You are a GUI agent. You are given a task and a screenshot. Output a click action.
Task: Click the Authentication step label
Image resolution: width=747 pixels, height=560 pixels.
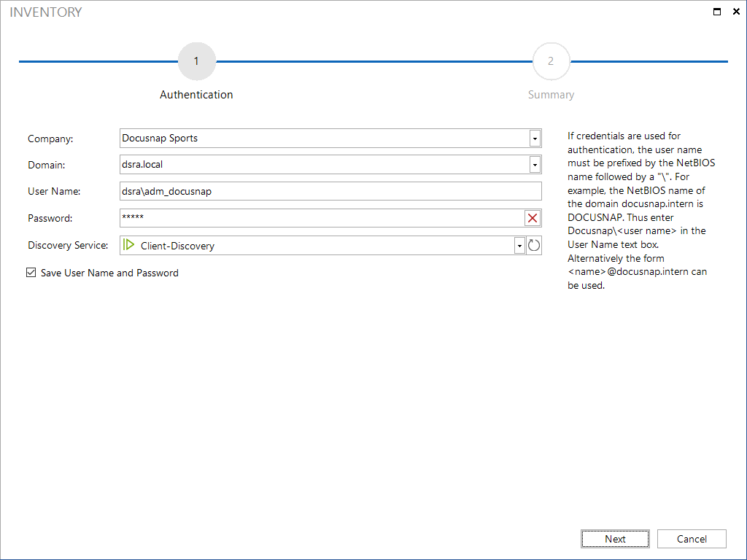coord(196,95)
